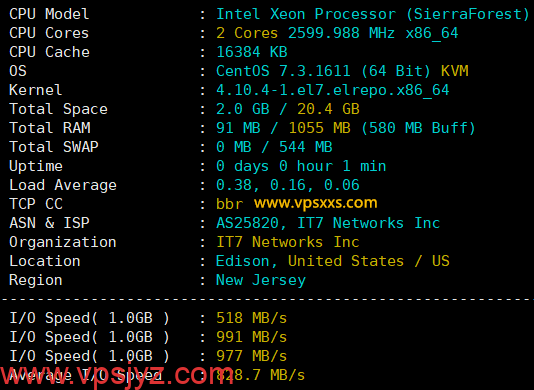The width and height of the screenshot is (534, 390).
Task: Click the 20.4 GB total space value
Action: 328,109
